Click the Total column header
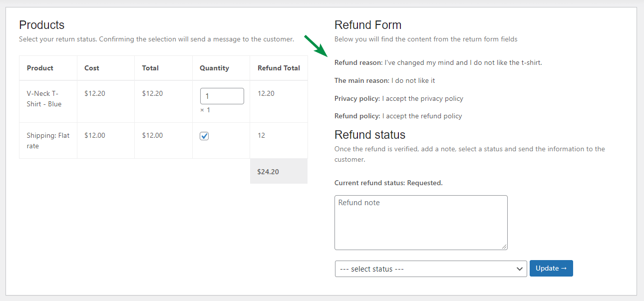This screenshot has height=301, width=644. click(150, 68)
